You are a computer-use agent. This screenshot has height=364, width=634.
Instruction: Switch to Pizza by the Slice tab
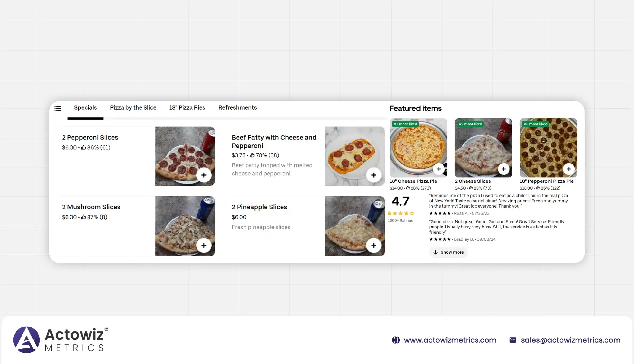(x=133, y=108)
